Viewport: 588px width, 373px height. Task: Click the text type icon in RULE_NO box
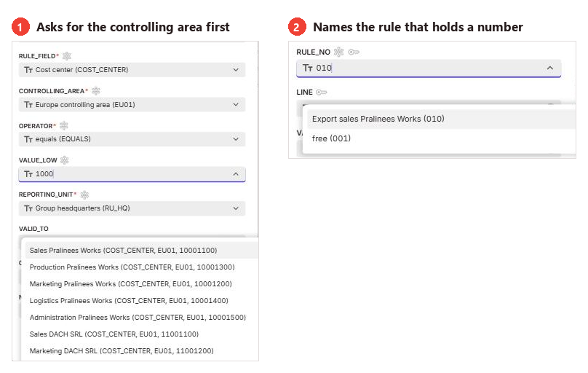pos(308,68)
